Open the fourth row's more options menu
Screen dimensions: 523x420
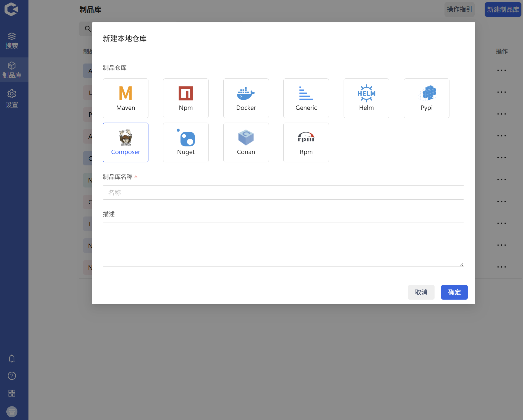click(x=501, y=136)
